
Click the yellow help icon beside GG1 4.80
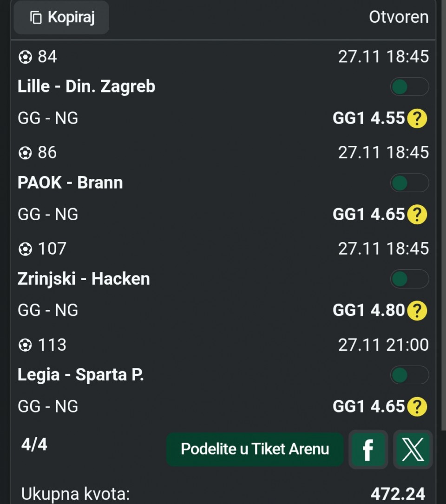417,311
